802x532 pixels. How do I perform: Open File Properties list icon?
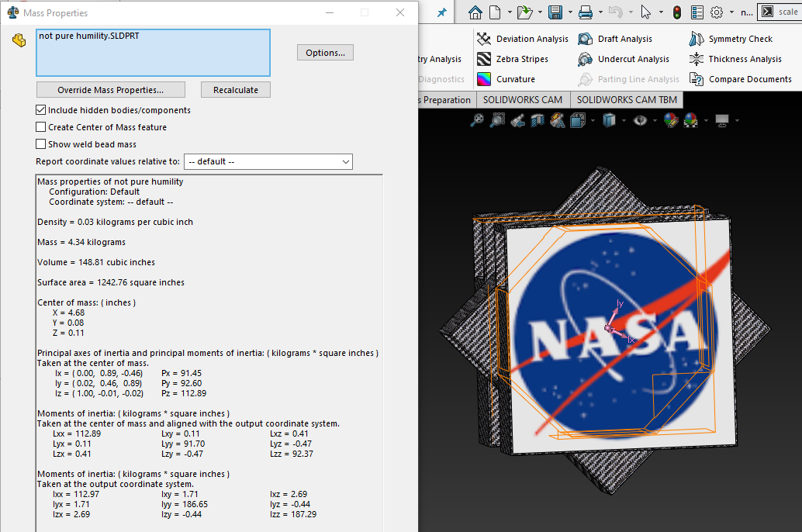(697, 12)
